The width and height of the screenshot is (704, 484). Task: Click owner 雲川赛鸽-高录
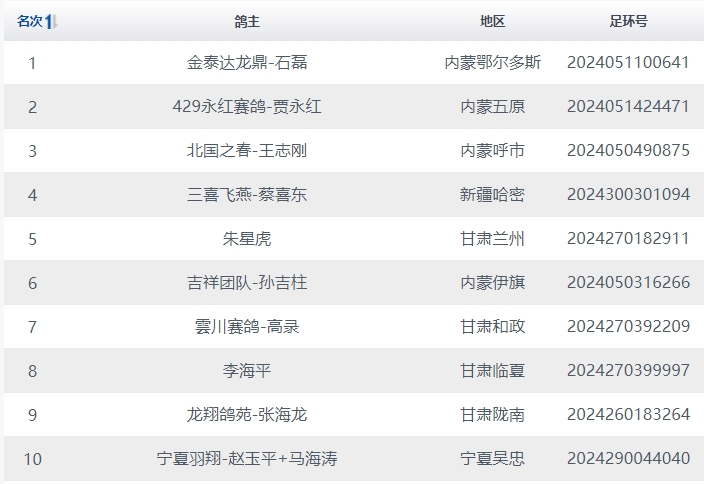coord(247,327)
